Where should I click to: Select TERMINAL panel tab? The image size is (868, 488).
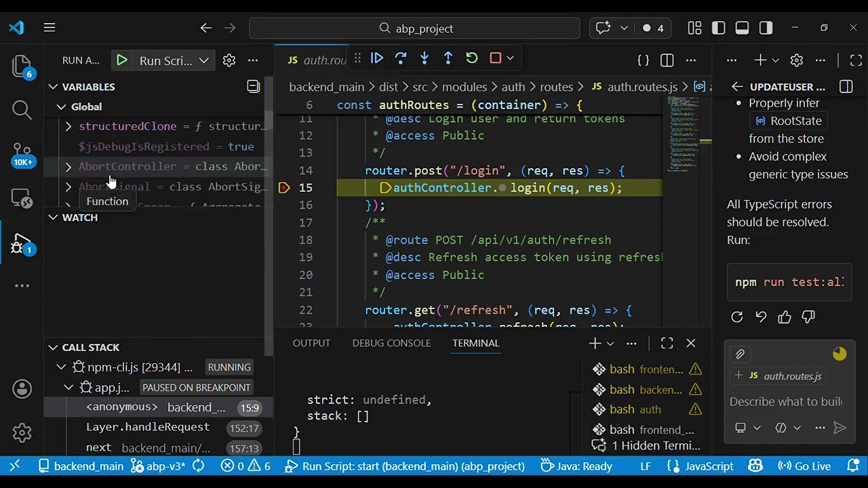475,343
